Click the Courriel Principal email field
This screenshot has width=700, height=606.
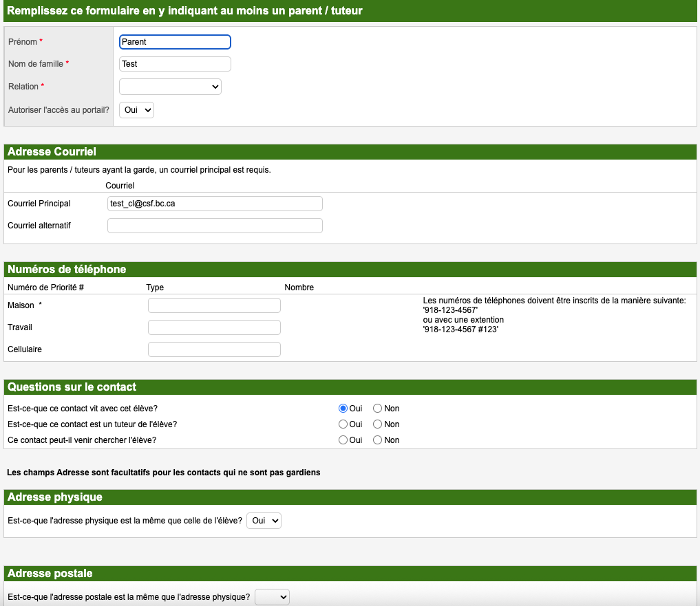coord(215,204)
